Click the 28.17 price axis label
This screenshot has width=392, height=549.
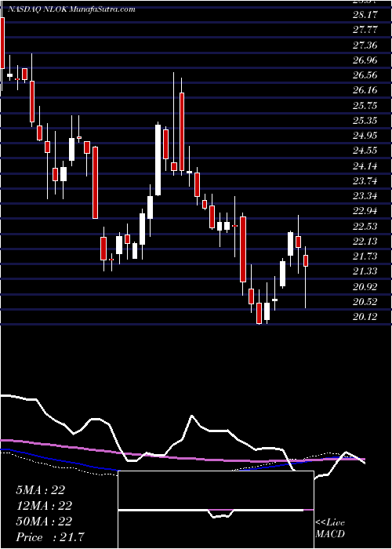(x=365, y=15)
